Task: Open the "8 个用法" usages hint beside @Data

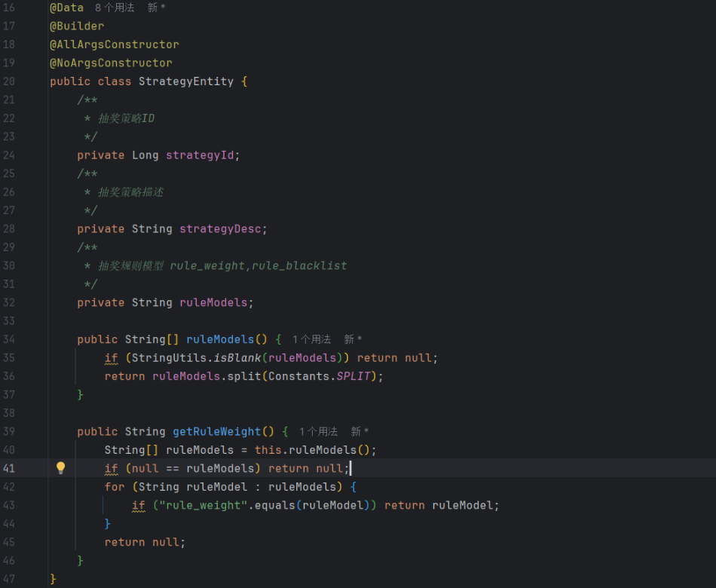Action: (x=115, y=8)
